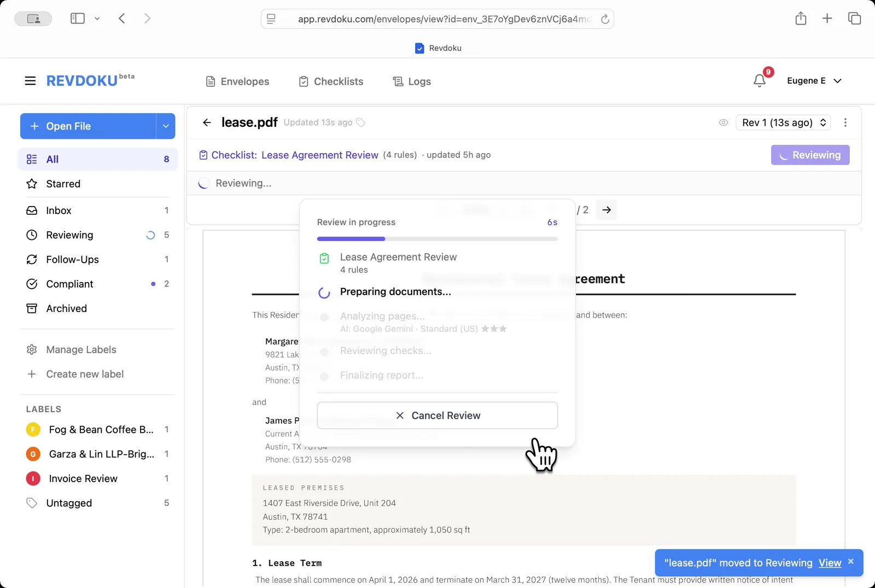The image size is (875, 588).
Task: Open the three-dot more options menu
Action: click(x=845, y=122)
